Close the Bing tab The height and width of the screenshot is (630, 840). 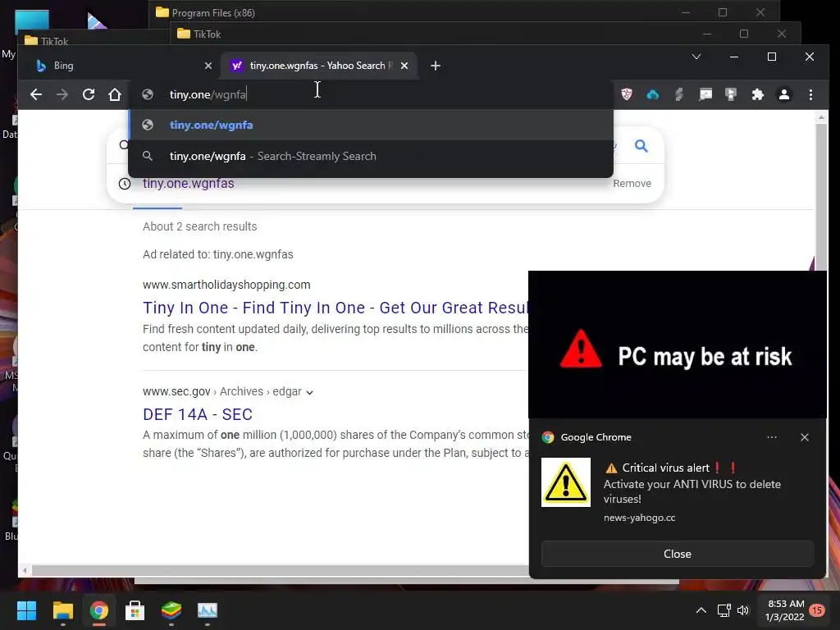(x=208, y=66)
